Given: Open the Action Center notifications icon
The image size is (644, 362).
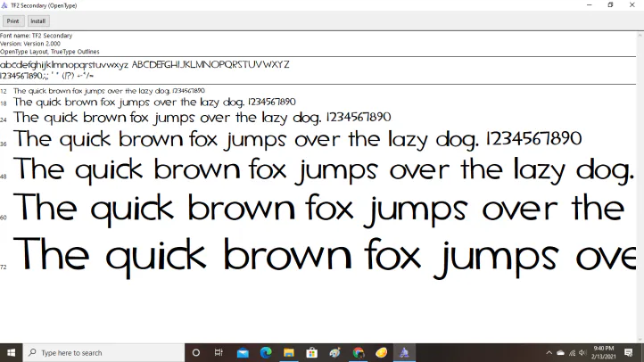Looking at the screenshot, I should coord(629,352).
